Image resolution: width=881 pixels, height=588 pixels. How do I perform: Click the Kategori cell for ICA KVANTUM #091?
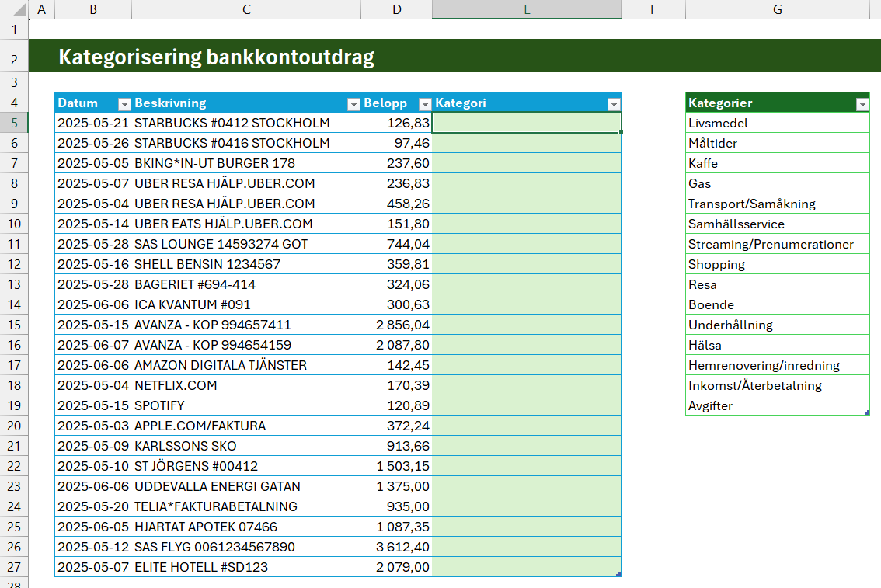tap(527, 304)
